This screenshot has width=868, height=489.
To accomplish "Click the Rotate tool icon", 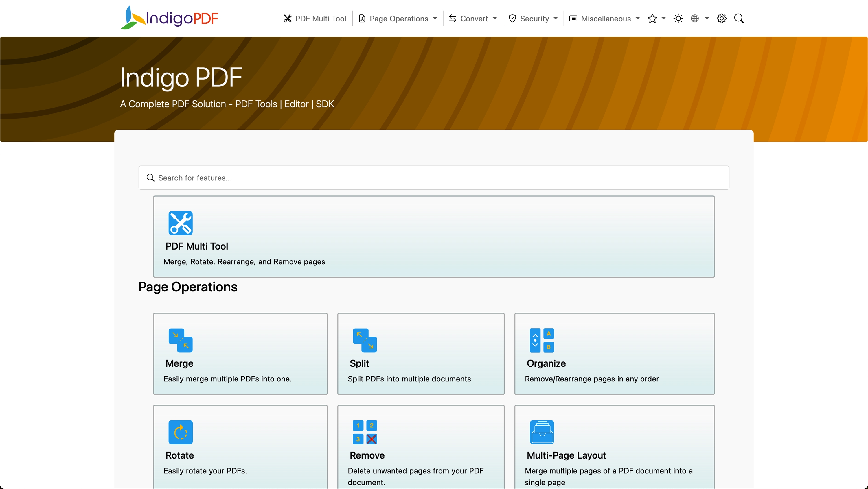I will coord(180,432).
